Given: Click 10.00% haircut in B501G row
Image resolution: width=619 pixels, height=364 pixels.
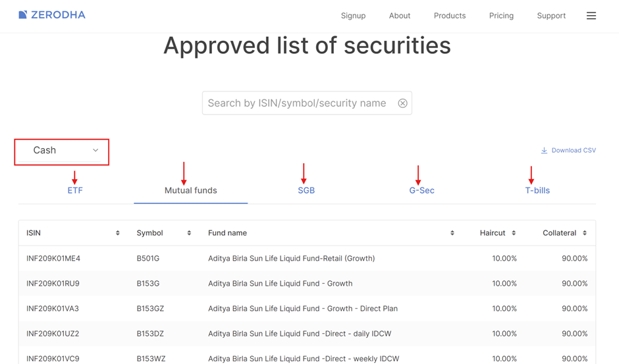Looking at the screenshot, I should pyautogui.click(x=504, y=259).
